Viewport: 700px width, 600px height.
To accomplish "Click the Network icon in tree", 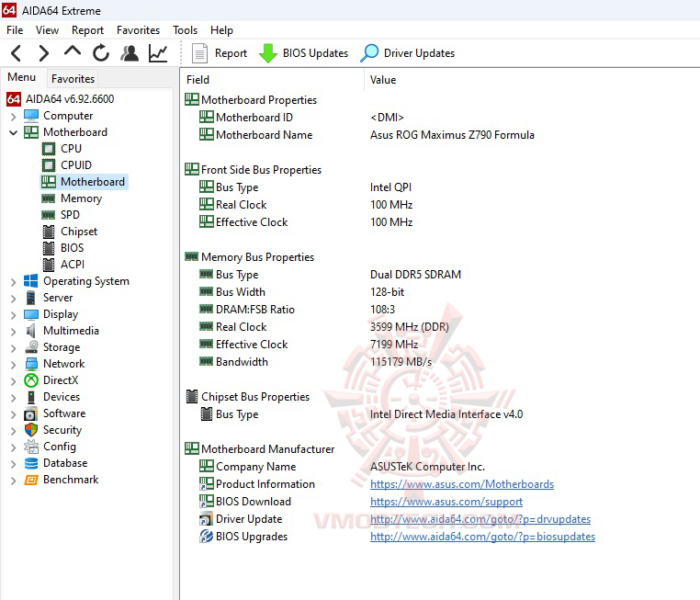I will pyautogui.click(x=31, y=364).
